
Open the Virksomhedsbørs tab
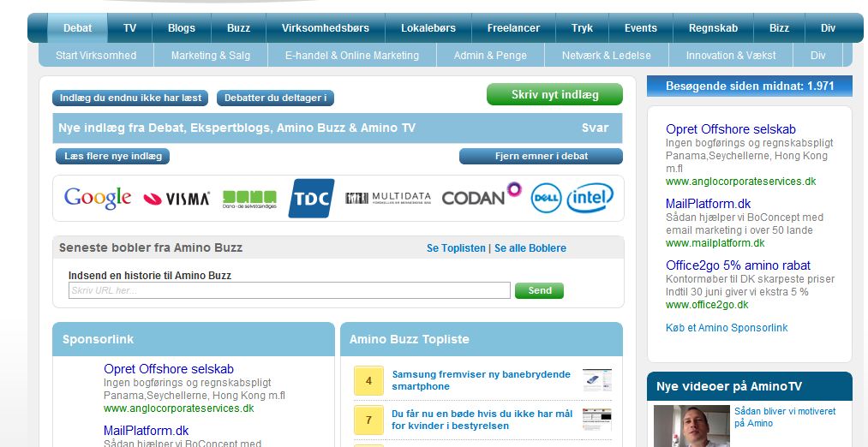coord(326,28)
